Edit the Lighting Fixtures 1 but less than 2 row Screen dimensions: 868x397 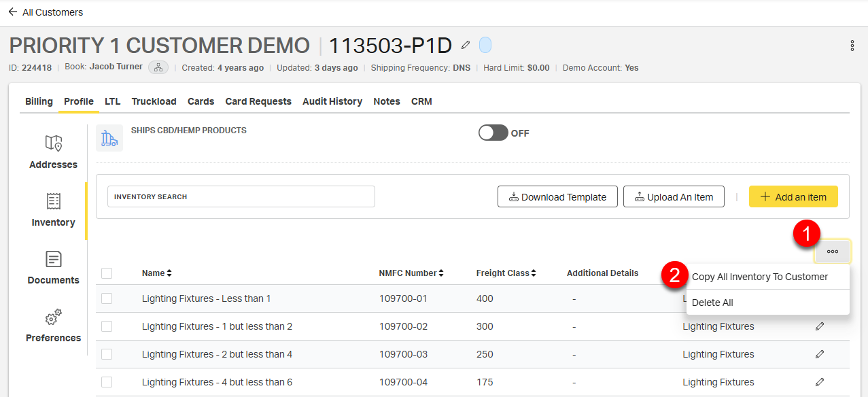point(820,326)
